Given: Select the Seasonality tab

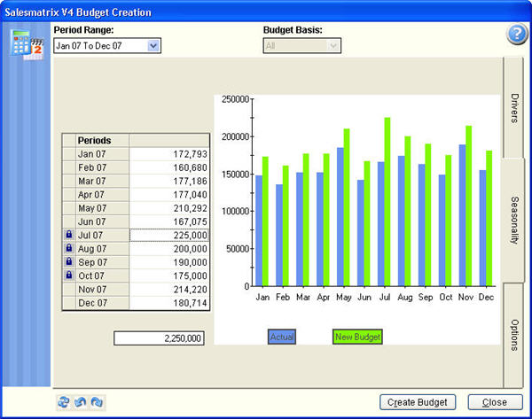Looking at the screenshot, I should point(514,221).
